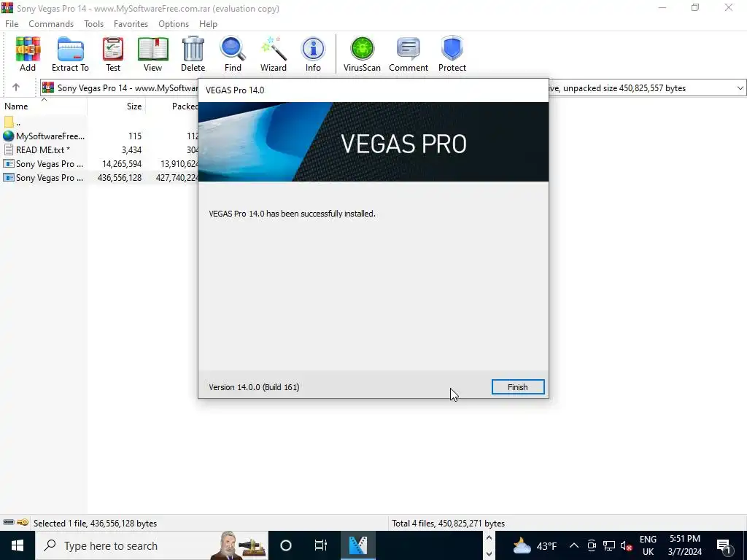Sort by the Size column header
Screen dimensions: 747x560
pos(116,106)
